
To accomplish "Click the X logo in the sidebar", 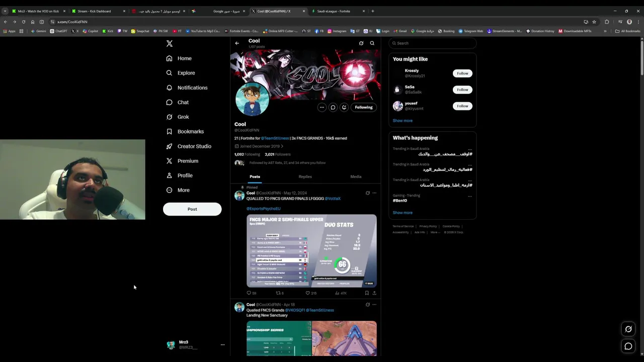I will [x=170, y=44].
